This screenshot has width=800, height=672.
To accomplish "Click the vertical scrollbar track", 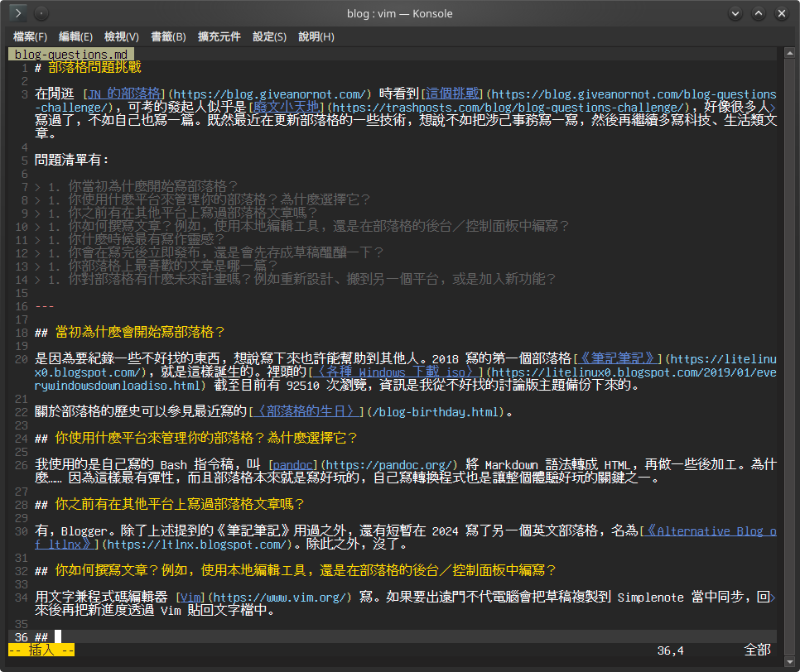I will pyautogui.click(x=790, y=357).
